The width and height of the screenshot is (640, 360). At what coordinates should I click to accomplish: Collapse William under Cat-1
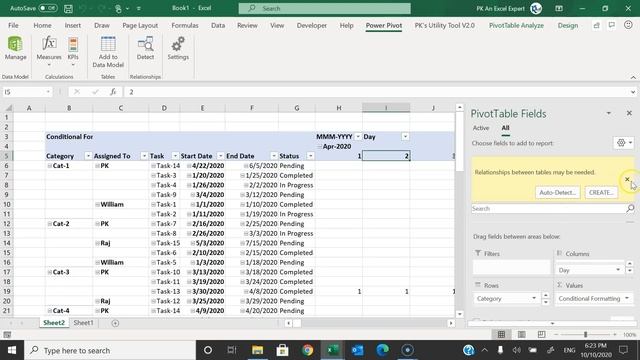[97, 204]
